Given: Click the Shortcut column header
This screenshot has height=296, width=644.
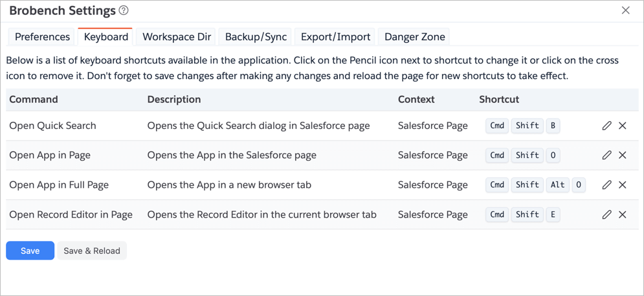Looking at the screenshot, I should 499,100.
